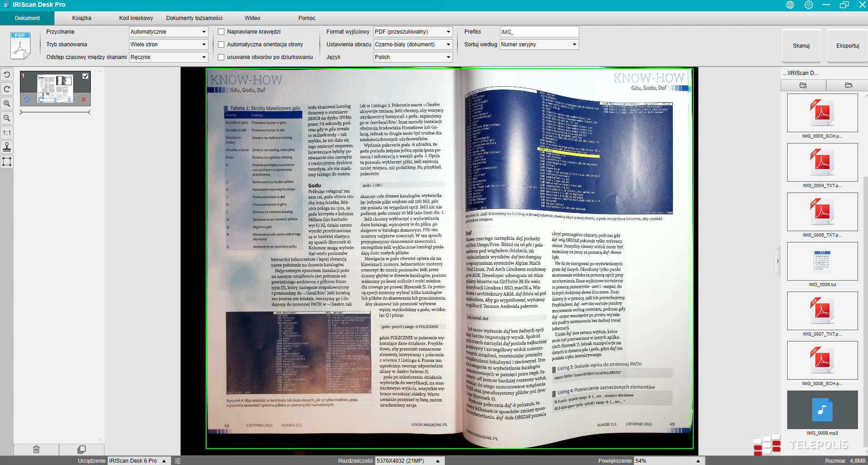Click the Prefiks input field
Screen dimensions: 868x465
pos(539,32)
